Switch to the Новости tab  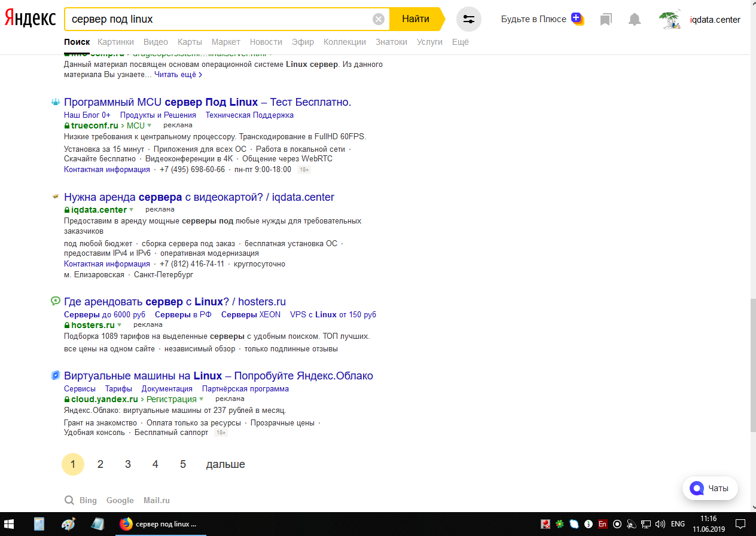pos(266,42)
